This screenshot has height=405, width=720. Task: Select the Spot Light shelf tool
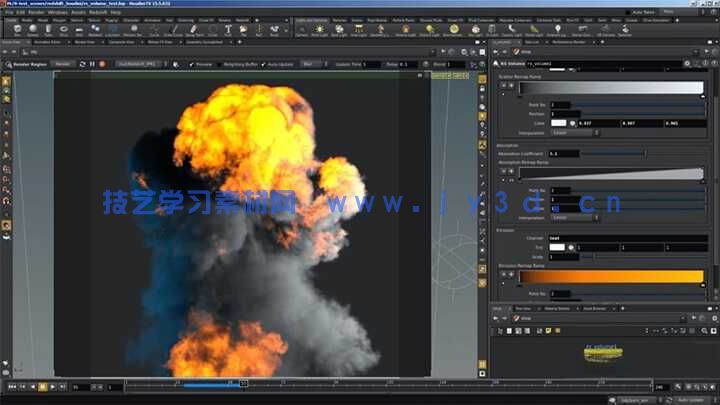point(339,30)
